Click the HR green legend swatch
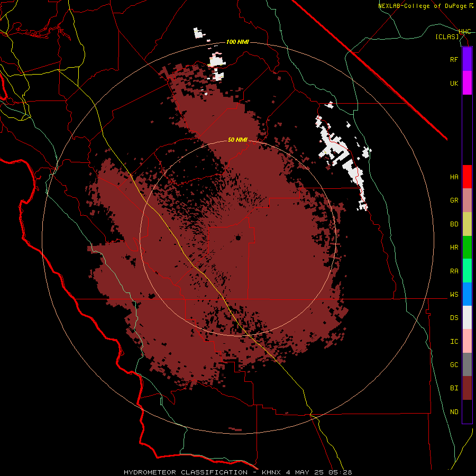 click(467, 248)
